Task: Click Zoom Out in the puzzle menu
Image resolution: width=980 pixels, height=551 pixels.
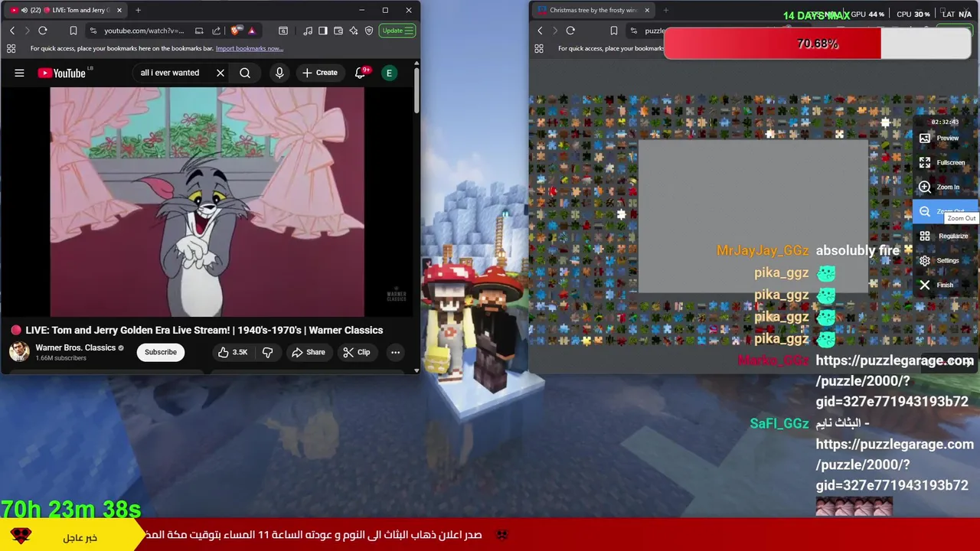Action: pos(946,212)
